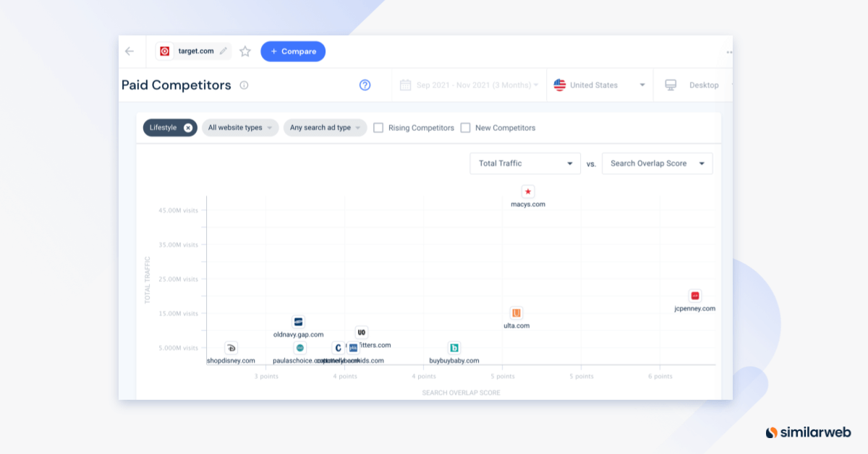Open the more options menu at top right
Image resolution: width=868 pixels, height=454 pixels.
[729, 51]
